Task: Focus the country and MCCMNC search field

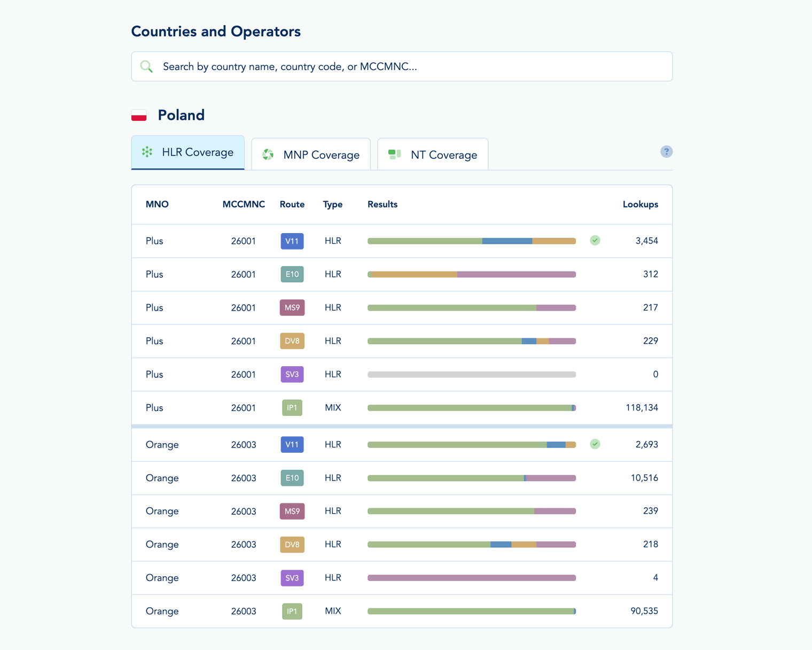Action: [x=406, y=67]
